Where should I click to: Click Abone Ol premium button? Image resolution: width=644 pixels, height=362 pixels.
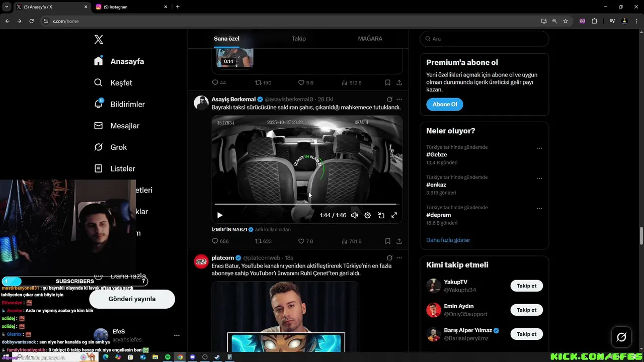coord(445,104)
